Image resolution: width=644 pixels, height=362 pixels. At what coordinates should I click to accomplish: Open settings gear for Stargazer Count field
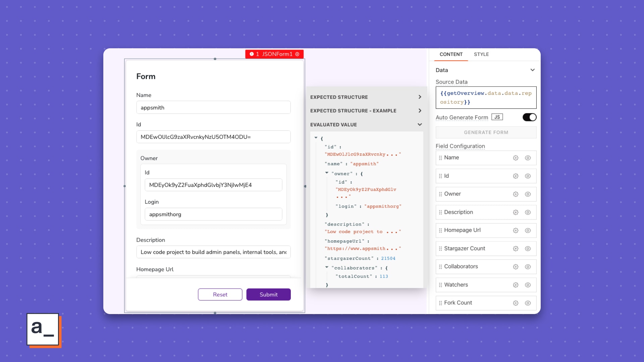516,248
